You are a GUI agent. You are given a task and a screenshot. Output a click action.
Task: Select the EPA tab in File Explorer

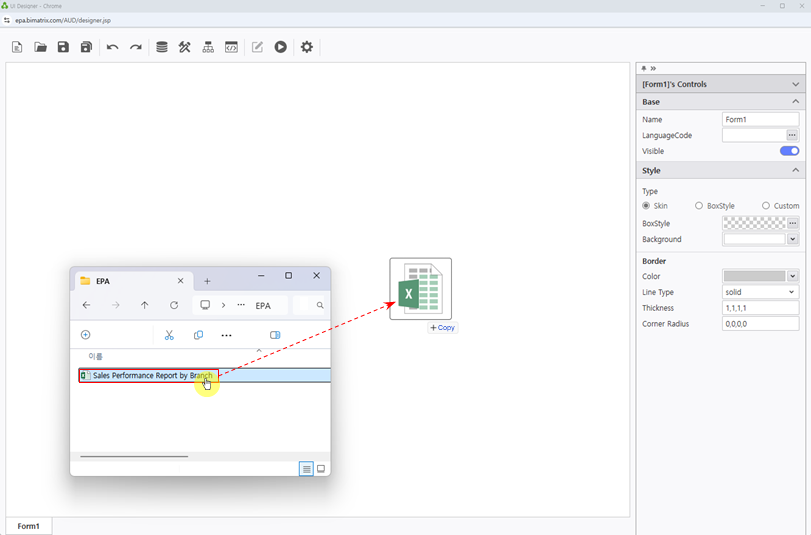coord(130,281)
